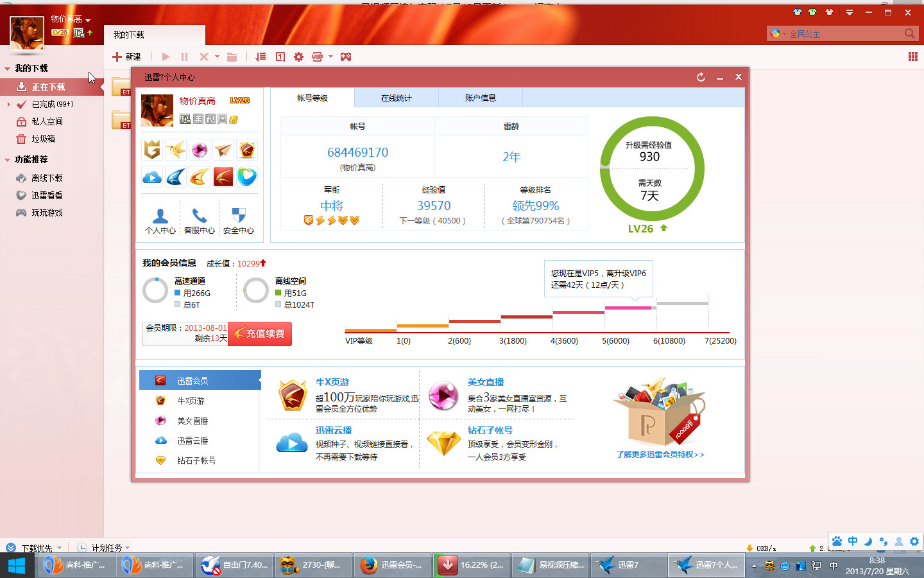
Task: Open the delete options dropdown arrow
Action: coord(217,57)
